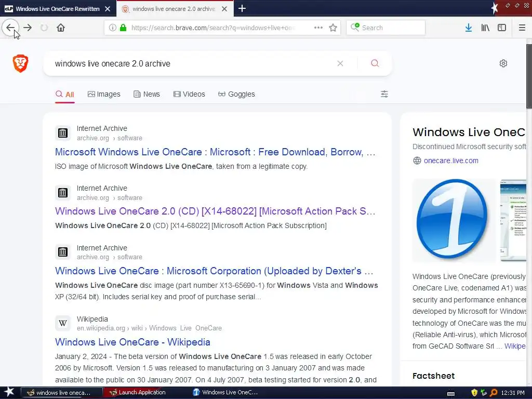532x399 pixels.
Task: Submit search with magnifier icon
Action: click(375, 63)
